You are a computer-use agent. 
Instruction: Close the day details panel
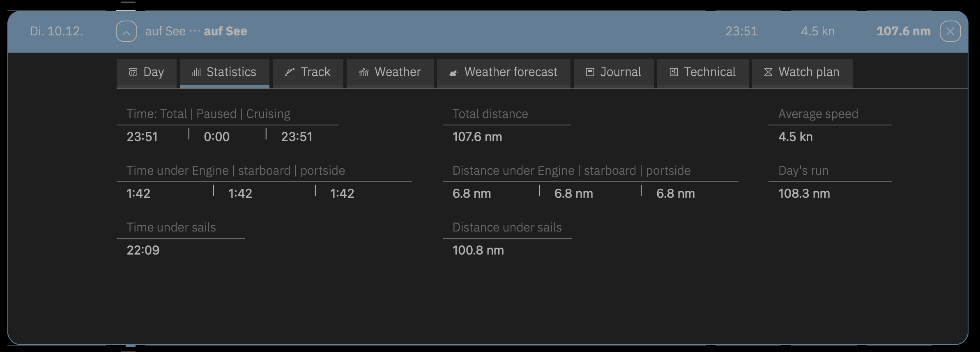pos(950,32)
